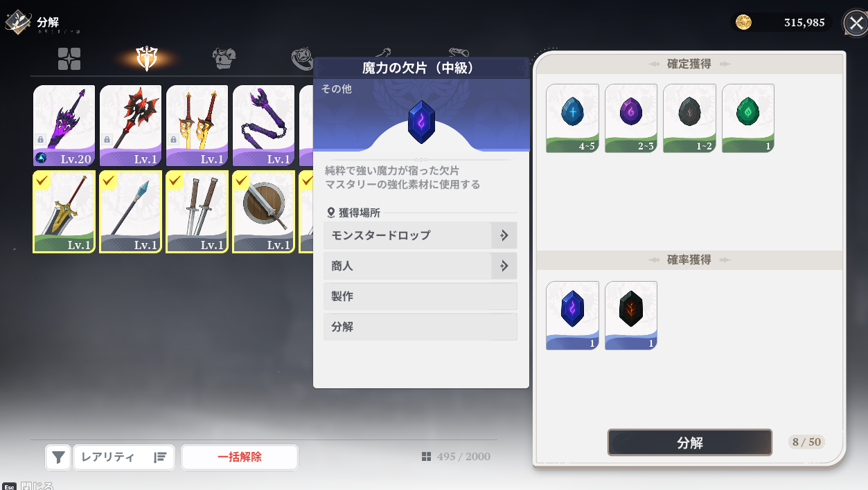Select the all-items category tab icon
This screenshot has width=868, height=490.
pyautogui.click(x=69, y=59)
